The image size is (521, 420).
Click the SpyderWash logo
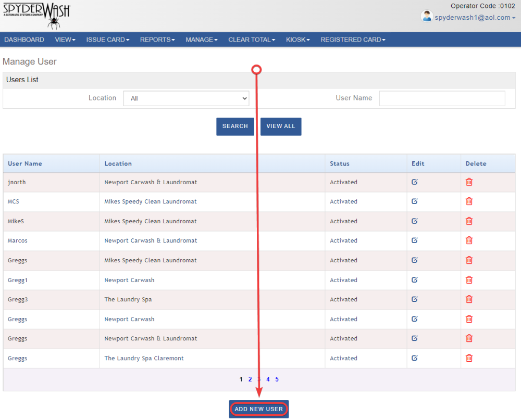pyautogui.click(x=36, y=15)
